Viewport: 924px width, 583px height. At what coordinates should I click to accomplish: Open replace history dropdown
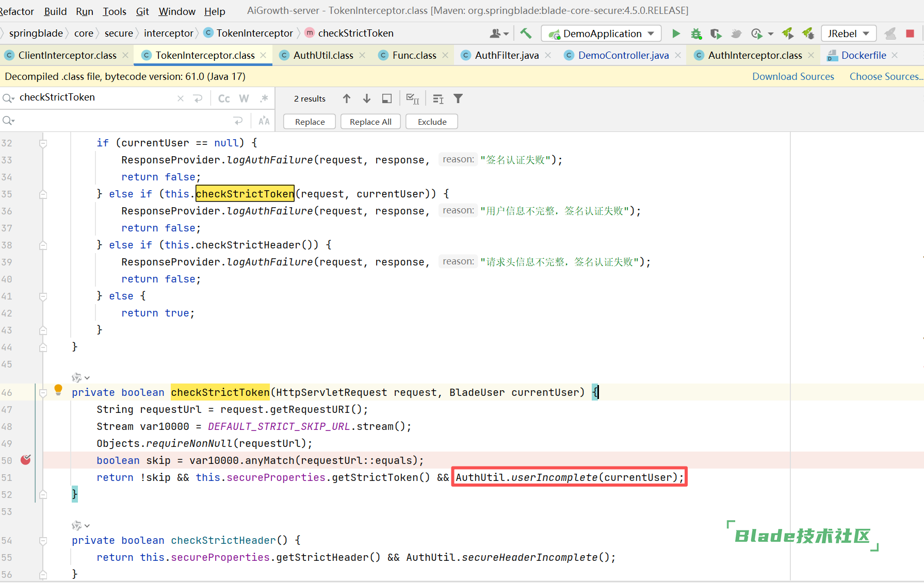8,121
